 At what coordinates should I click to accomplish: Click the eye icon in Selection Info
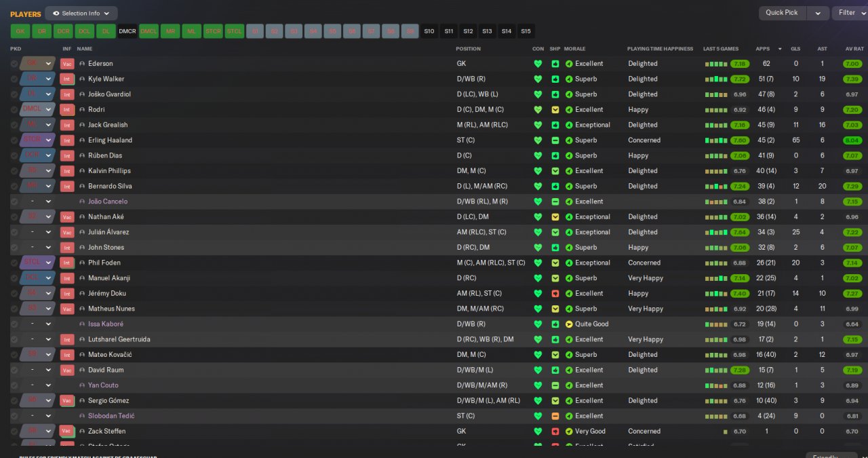point(56,14)
